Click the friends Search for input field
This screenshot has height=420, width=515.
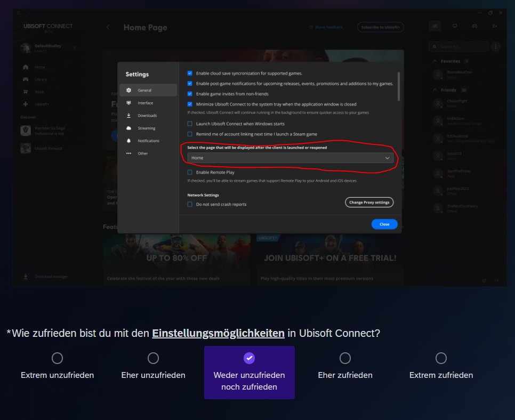pos(458,46)
